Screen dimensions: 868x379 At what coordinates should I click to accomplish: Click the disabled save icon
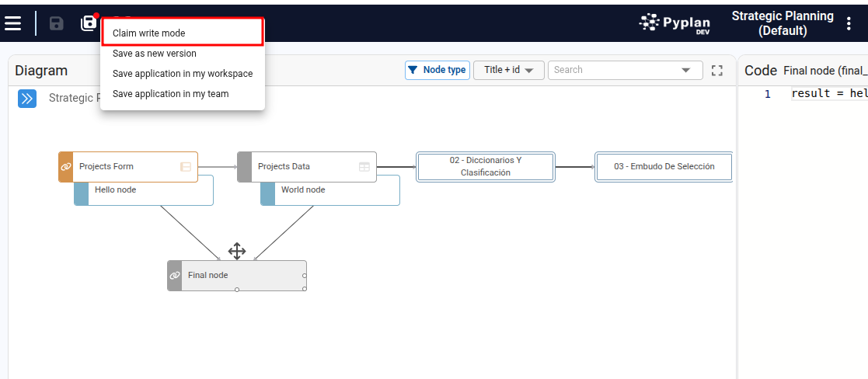coord(57,23)
